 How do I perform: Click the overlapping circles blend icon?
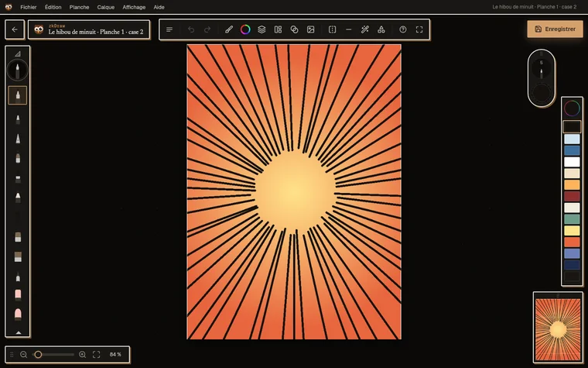tap(294, 29)
